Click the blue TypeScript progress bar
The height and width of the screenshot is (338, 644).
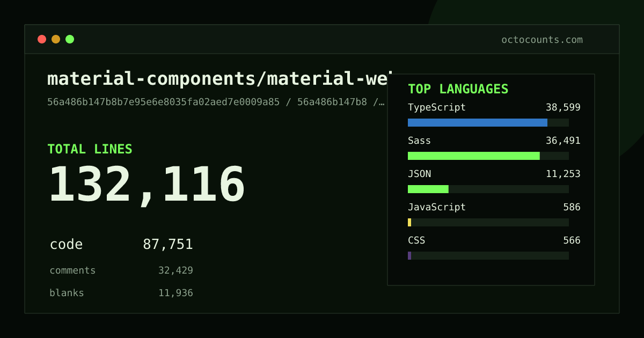point(478,122)
